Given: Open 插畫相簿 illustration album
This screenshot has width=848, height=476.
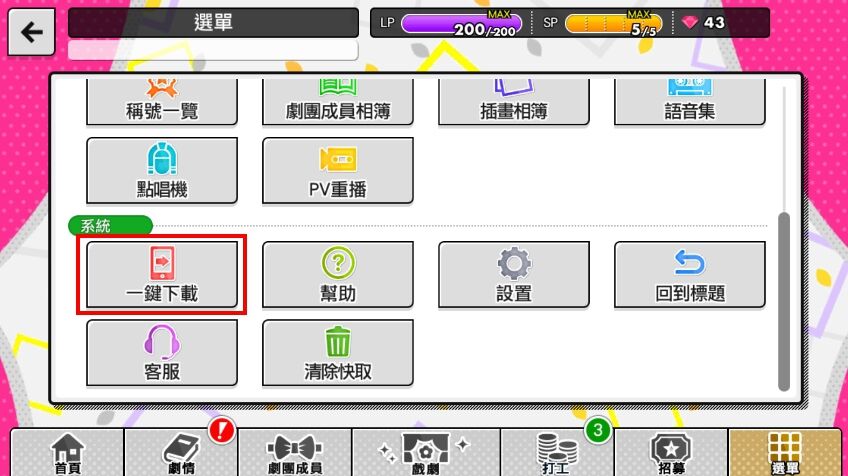Looking at the screenshot, I should pos(514,102).
